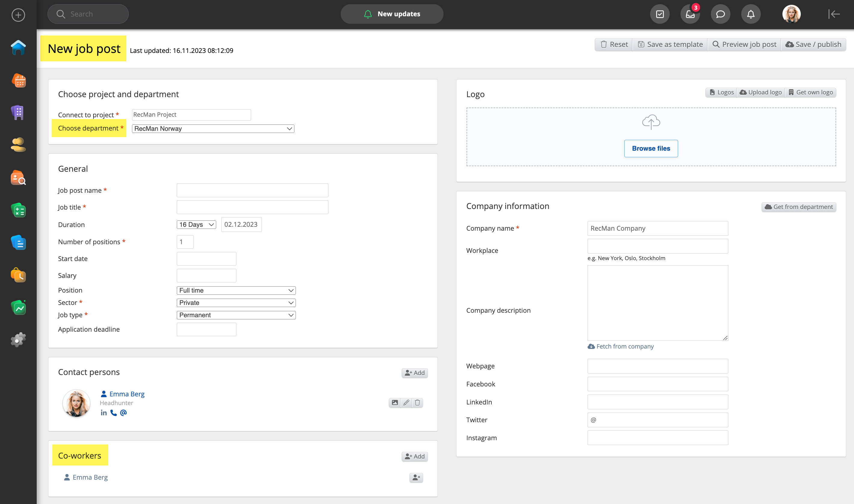
Task: Click the tasks checkbox icon in top bar
Action: 660,14
